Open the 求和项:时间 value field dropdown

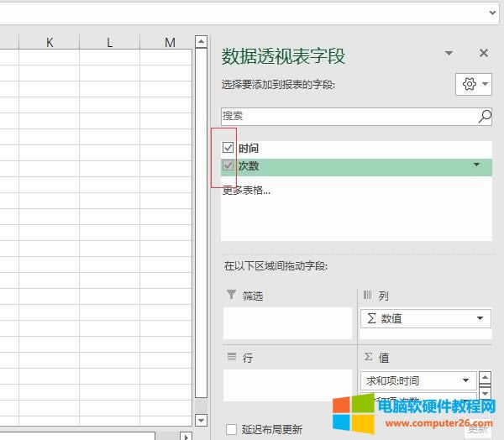click(465, 380)
